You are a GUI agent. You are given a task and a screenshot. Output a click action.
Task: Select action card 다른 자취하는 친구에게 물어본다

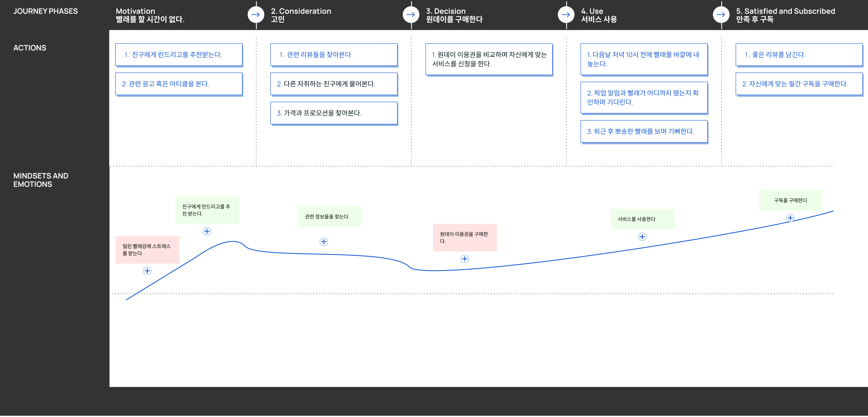pyautogui.click(x=334, y=84)
